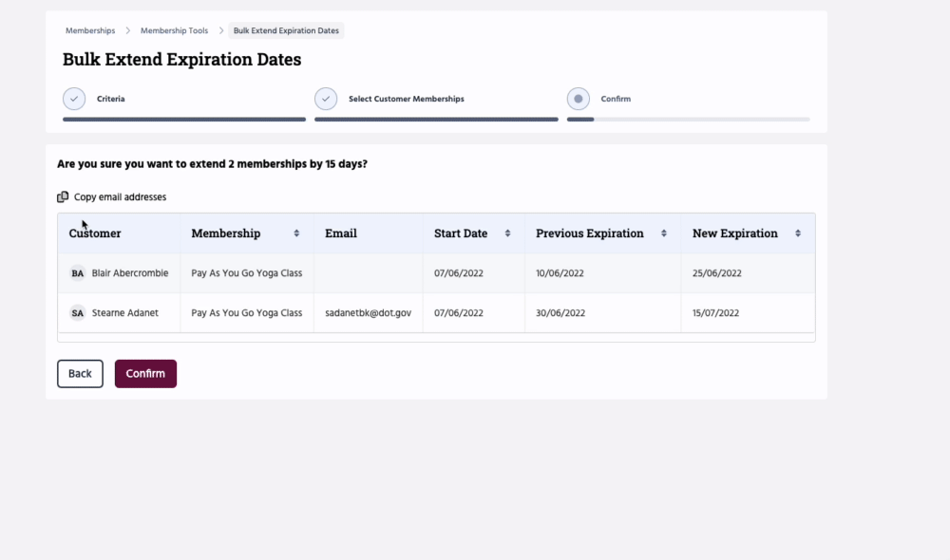Go to Memberships breadcrumb

click(90, 30)
